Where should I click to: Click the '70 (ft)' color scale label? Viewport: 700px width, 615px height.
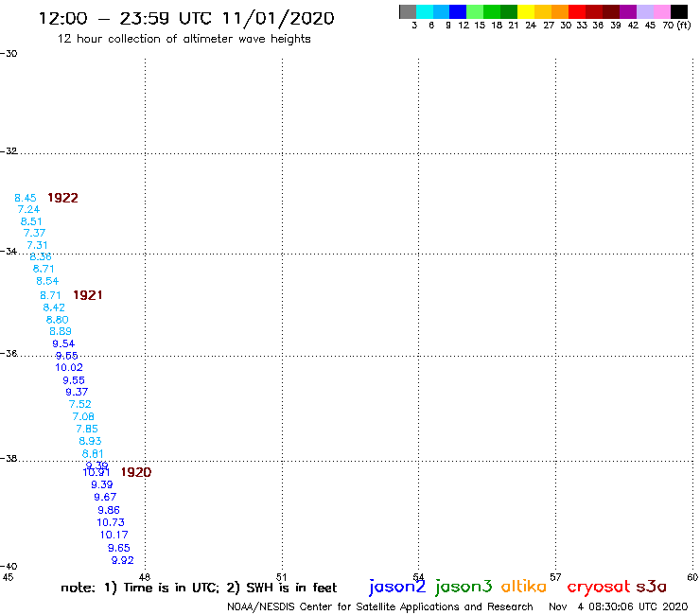pyautogui.click(x=676, y=25)
